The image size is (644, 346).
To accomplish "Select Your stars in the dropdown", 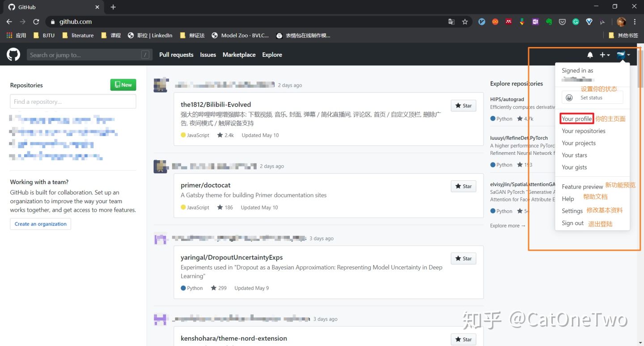I will click(574, 155).
